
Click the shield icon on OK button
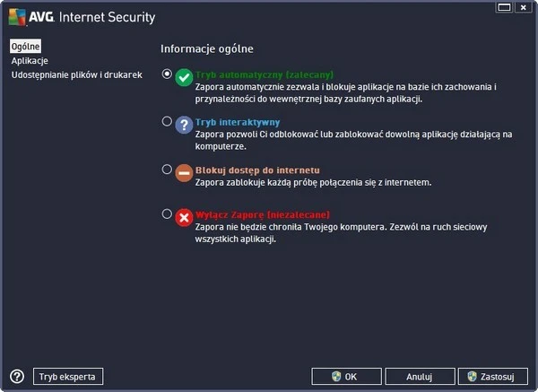tap(335, 377)
